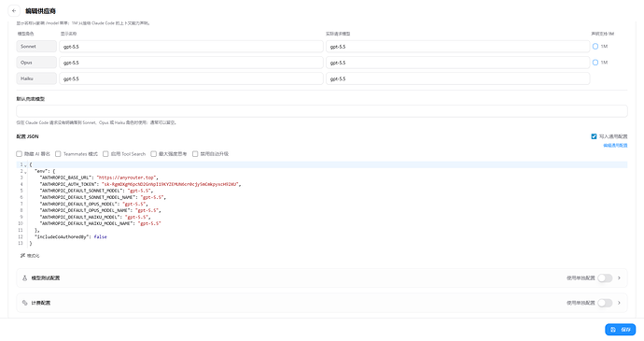Check the 禁用自动升级 checkbox
This screenshot has height=341, width=644.
click(x=195, y=154)
